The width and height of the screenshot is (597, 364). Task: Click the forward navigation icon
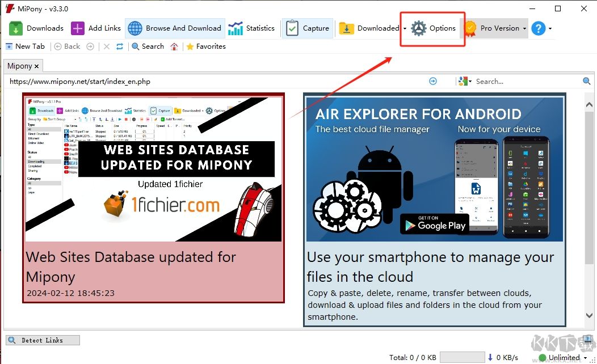click(x=90, y=46)
